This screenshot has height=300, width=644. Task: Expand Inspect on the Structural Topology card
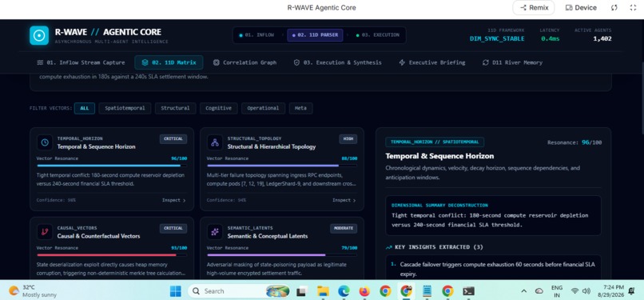[x=344, y=200]
